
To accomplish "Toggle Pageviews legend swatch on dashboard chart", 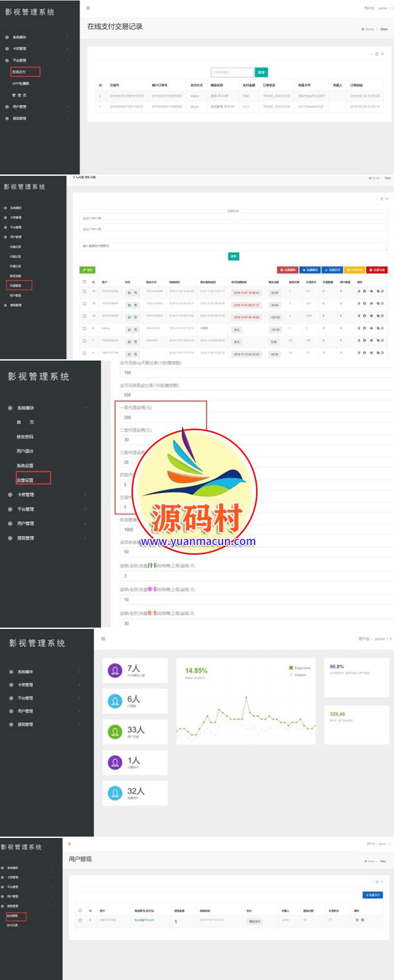I will (291, 668).
